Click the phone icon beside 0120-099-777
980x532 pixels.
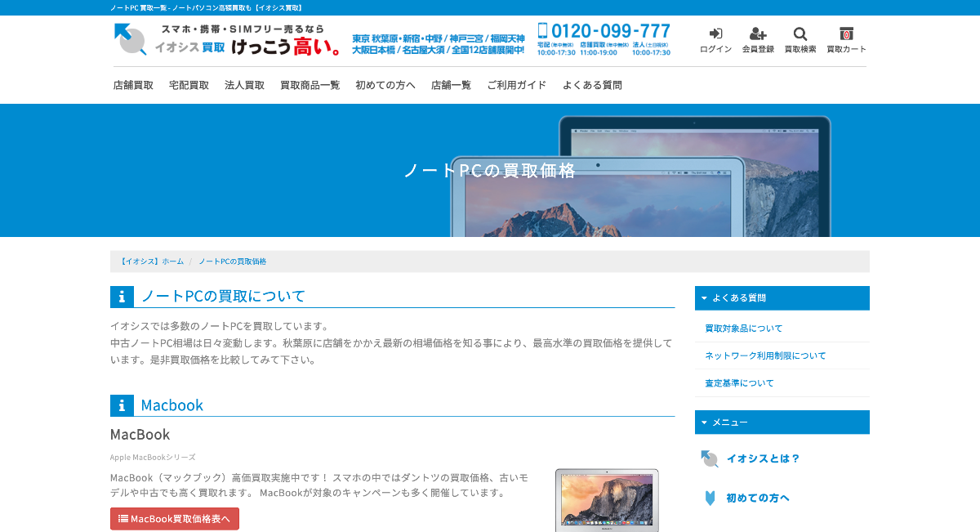pos(542,31)
